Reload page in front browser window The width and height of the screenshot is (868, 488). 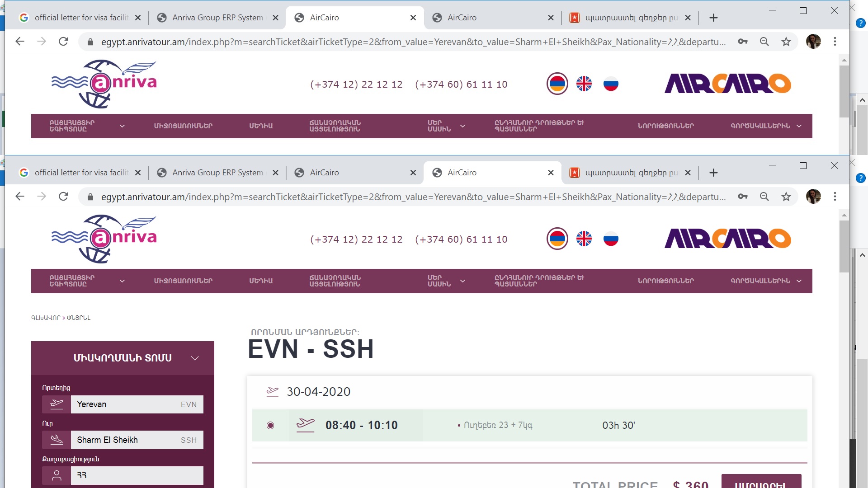pyautogui.click(x=64, y=197)
